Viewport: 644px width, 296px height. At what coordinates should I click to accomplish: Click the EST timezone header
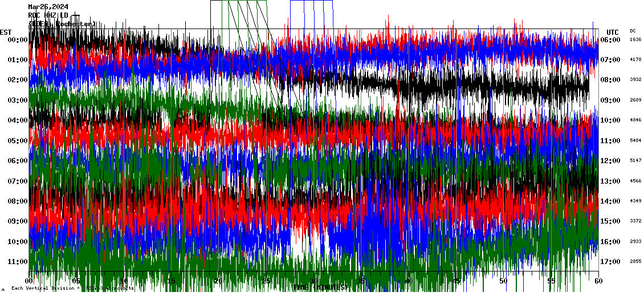(6, 32)
